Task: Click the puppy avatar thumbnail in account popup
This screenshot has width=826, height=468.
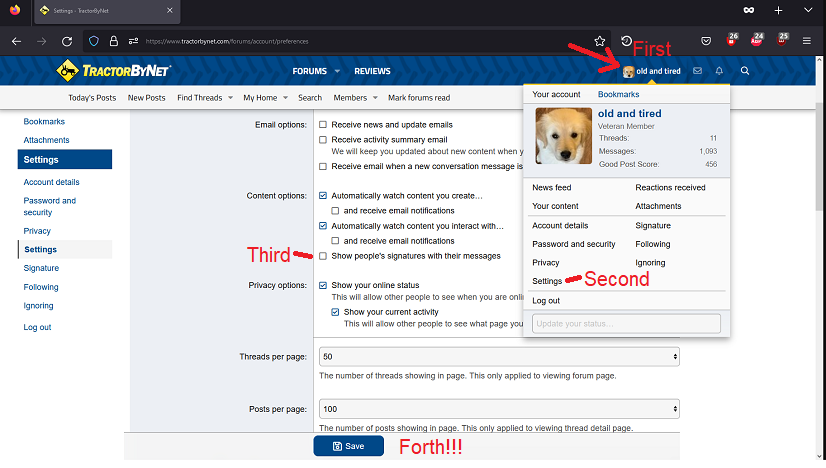Action: point(564,136)
